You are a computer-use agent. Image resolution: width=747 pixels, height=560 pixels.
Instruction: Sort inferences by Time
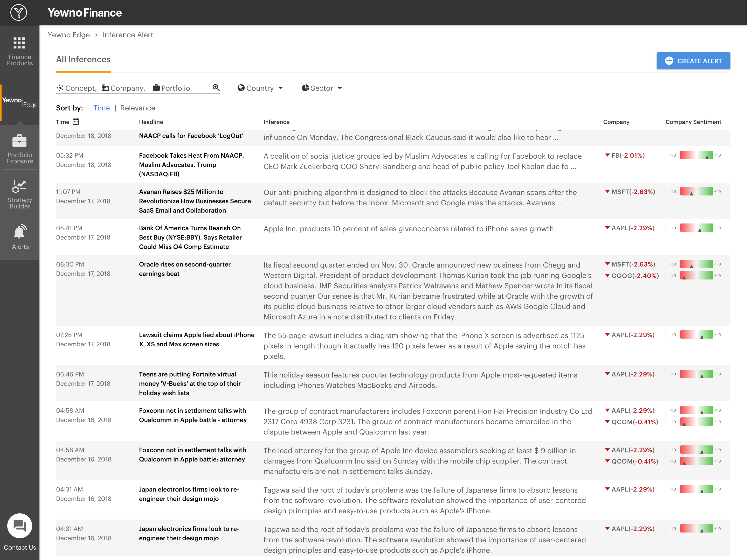(x=102, y=108)
